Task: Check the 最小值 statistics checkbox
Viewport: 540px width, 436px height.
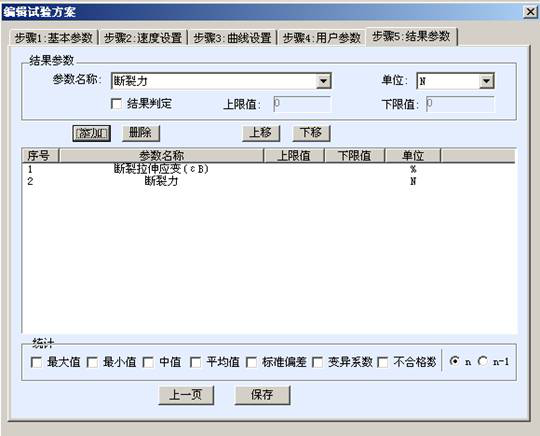Action: click(92, 362)
